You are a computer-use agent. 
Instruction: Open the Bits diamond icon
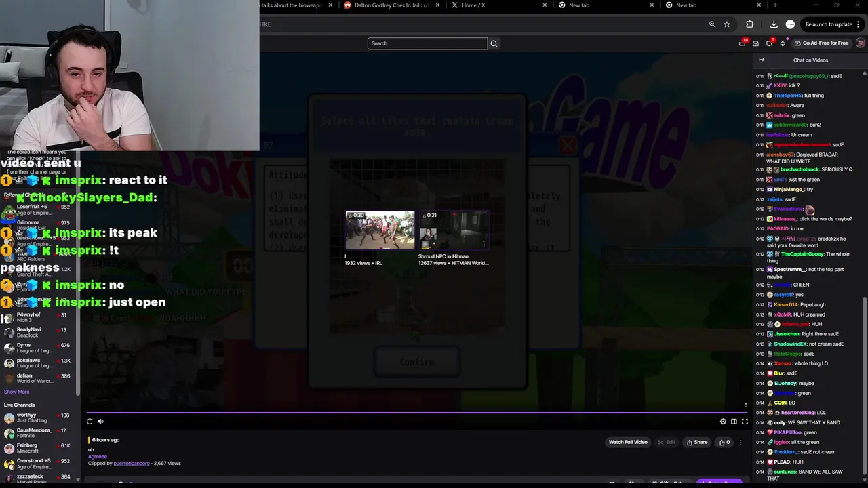[x=783, y=43]
